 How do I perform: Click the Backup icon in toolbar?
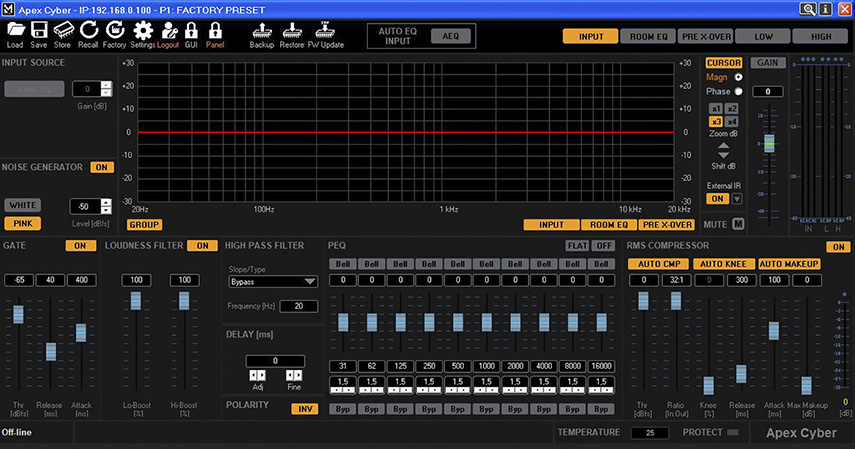262,30
